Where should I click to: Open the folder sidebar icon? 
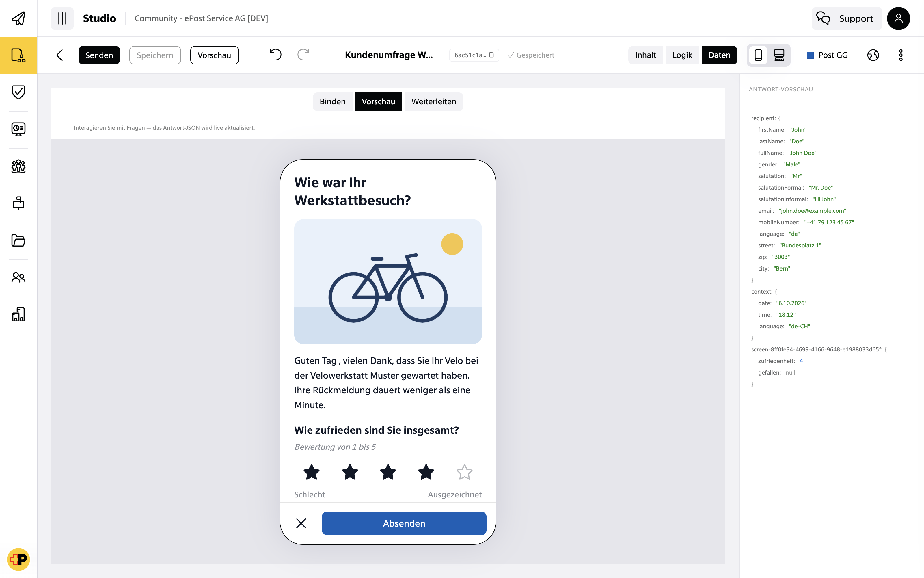click(18, 240)
